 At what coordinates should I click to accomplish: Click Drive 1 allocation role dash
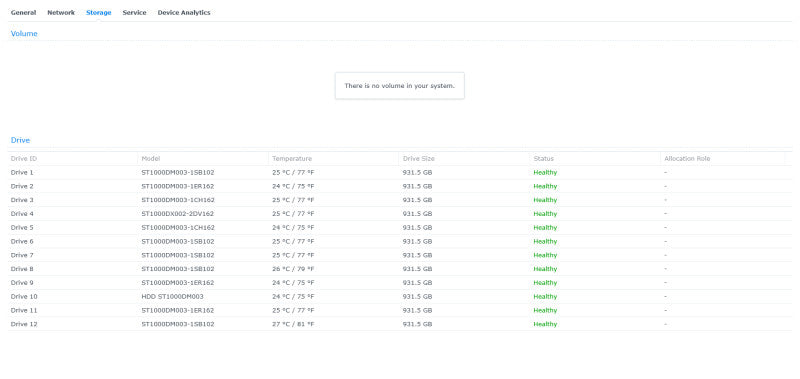point(665,172)
